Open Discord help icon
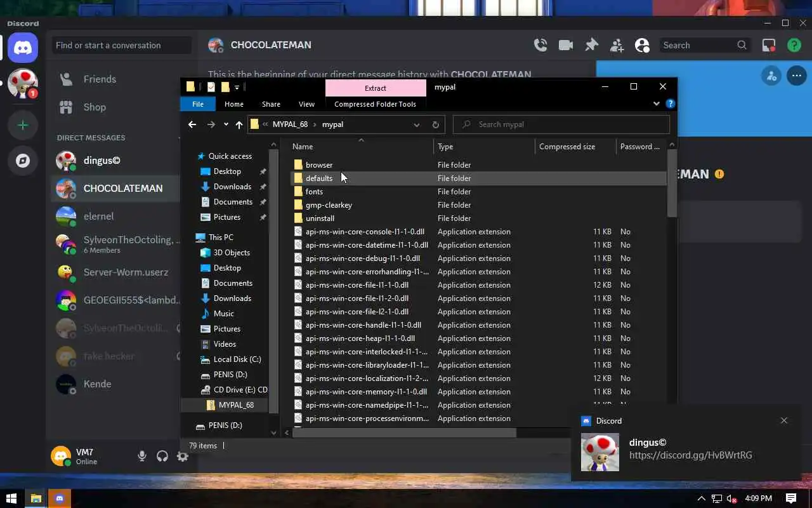This screenshot has width=812, height=508. click(794, 45)
